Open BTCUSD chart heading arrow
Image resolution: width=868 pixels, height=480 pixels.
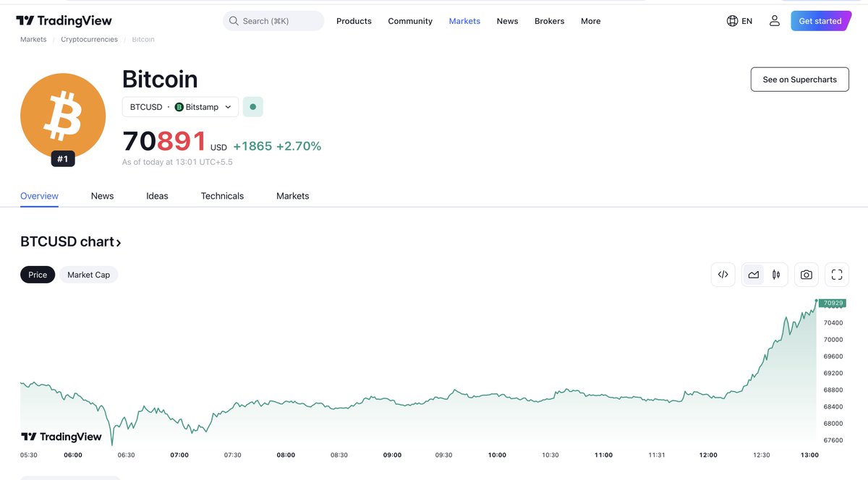[119, 243]
